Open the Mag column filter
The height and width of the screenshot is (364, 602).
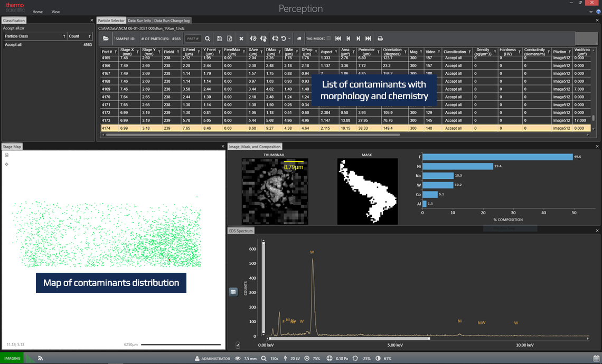point(421,52)
